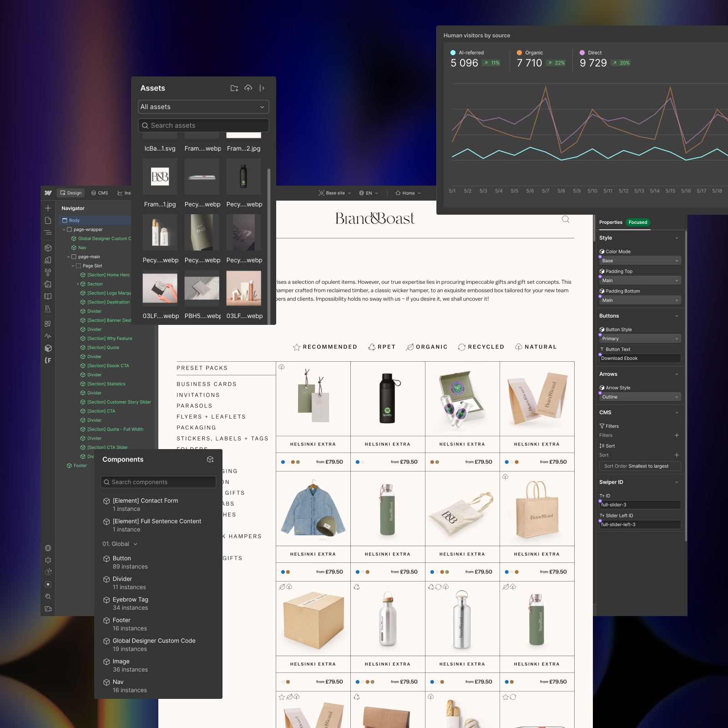Open the open-book icon in left sidebar
Screen dimensions: 728x728
tap(48, 296)
